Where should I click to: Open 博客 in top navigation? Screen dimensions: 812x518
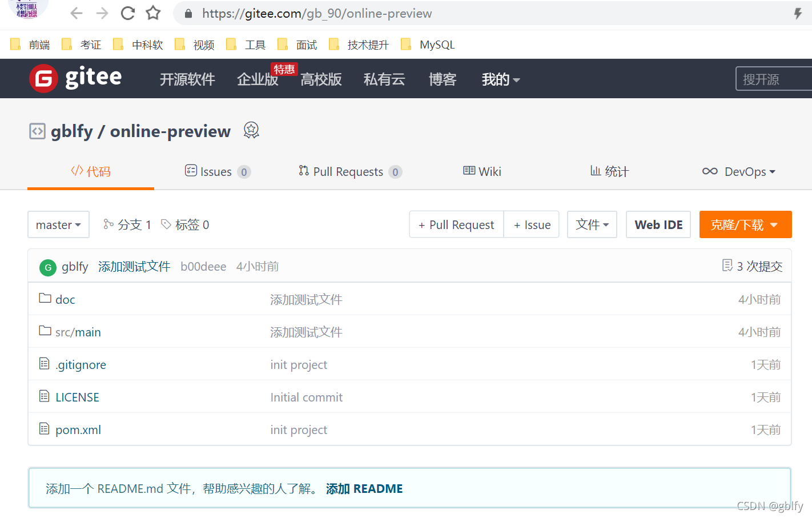click(443, 79)
